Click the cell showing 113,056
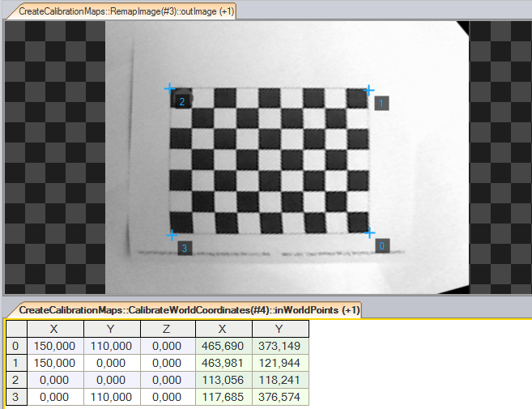Viewport: 532px width, 409px height. pos(223,380)
